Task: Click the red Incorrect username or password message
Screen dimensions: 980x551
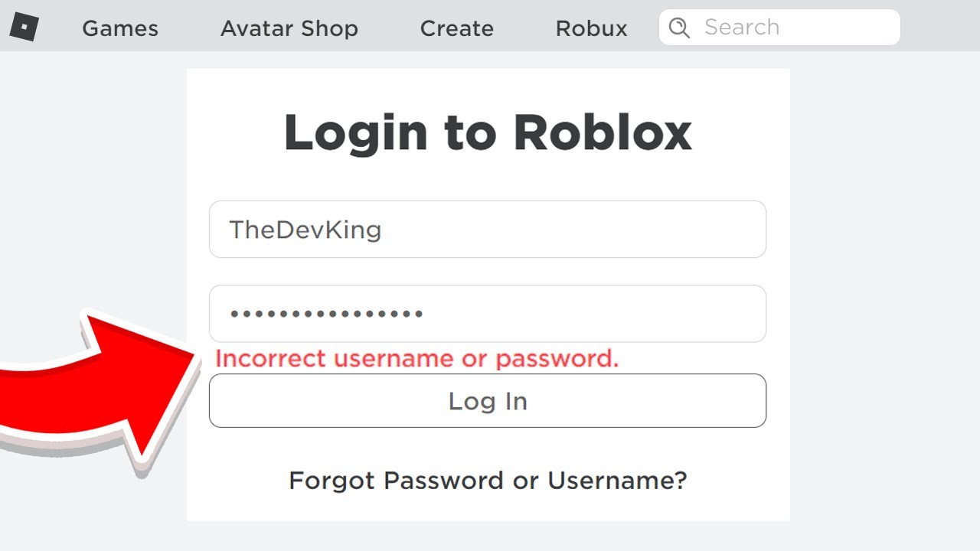Action: coord(417,358)
